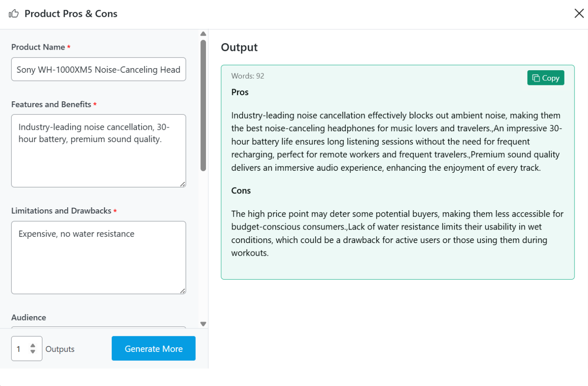Close the Product Pros & Cons dialog
The image size is (588, 386).
tap(579, 13)
